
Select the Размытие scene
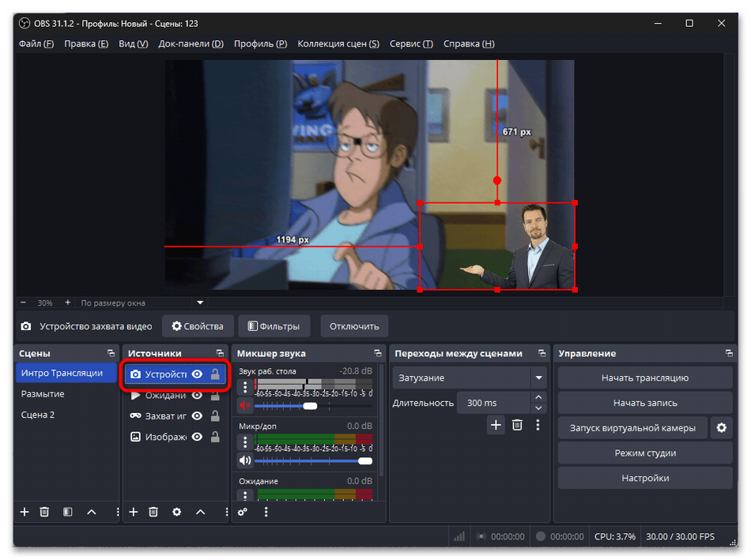tap(66, 394)
